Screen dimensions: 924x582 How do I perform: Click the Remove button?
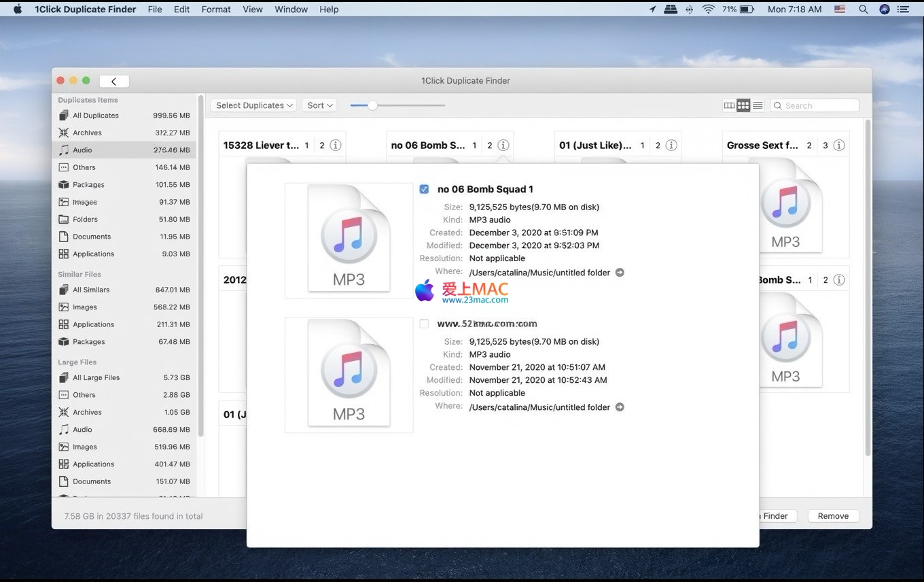[833, 516]
